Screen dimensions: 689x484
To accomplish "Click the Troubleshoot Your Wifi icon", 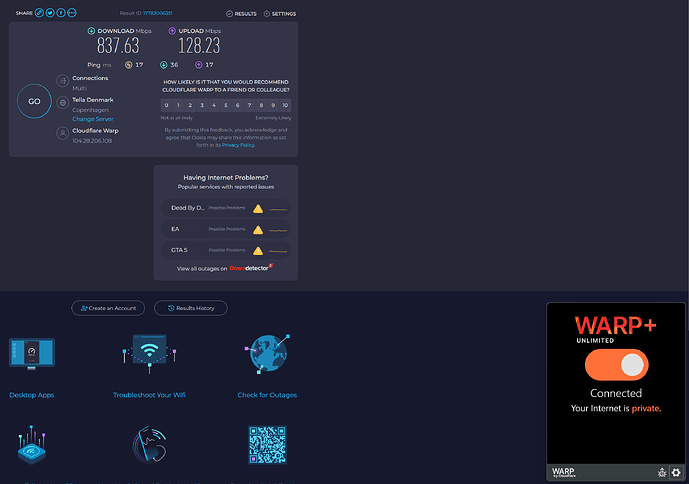I will coord(149,353).
